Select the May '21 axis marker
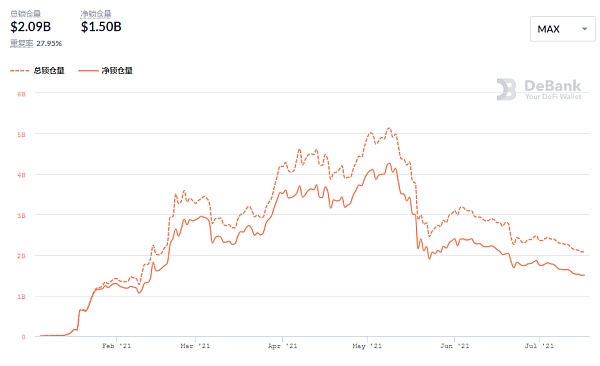600x366 pixels. click(x=367, y=346)
